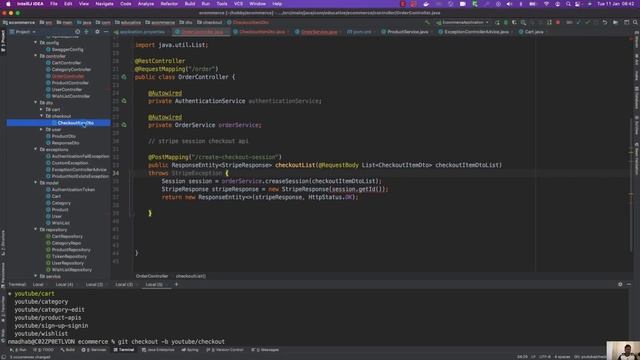Viewport: 640px width, 360px height.
Task: Collapse the checkout folder
Action: tap(41, 116)
